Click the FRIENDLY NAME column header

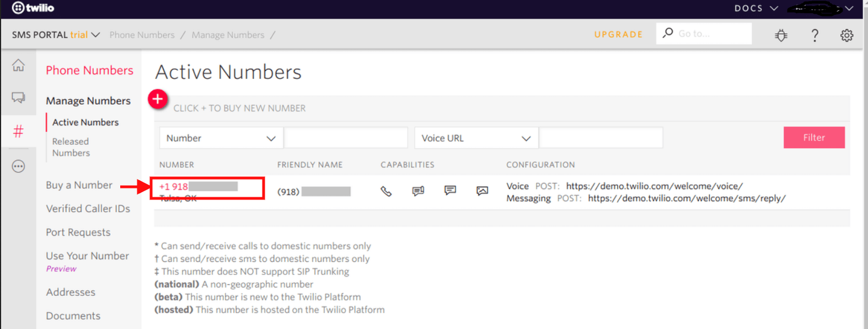309,165
